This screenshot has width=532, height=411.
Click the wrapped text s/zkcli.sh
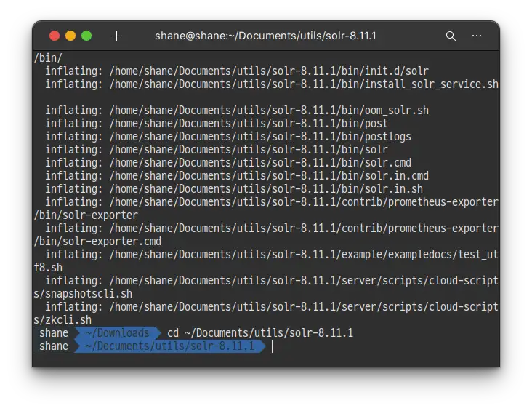[63, 319]
